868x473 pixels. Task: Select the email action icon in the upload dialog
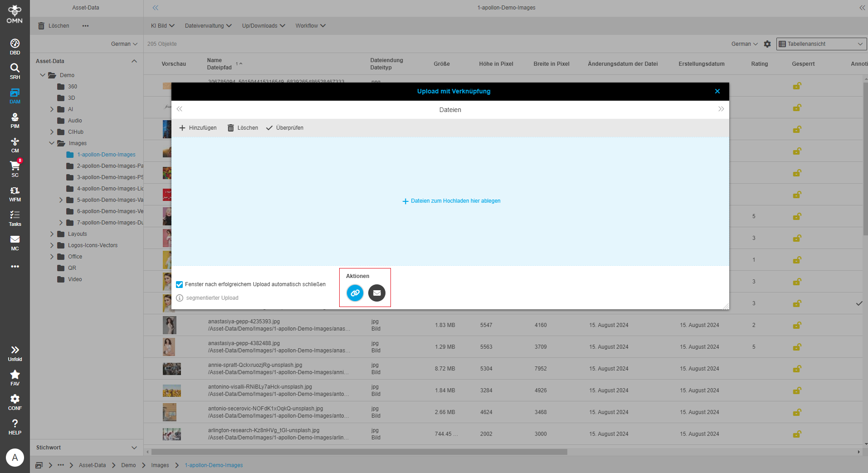[x=376, y=293]
